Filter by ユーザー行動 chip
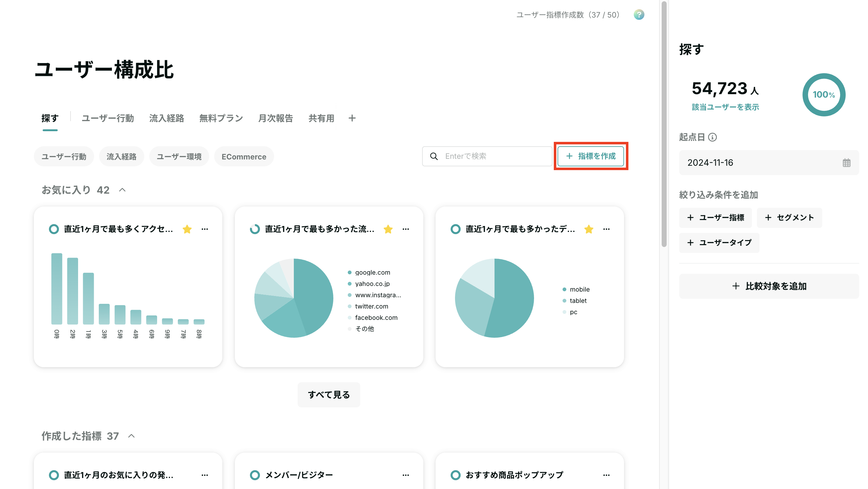 [x=64, y=157]
